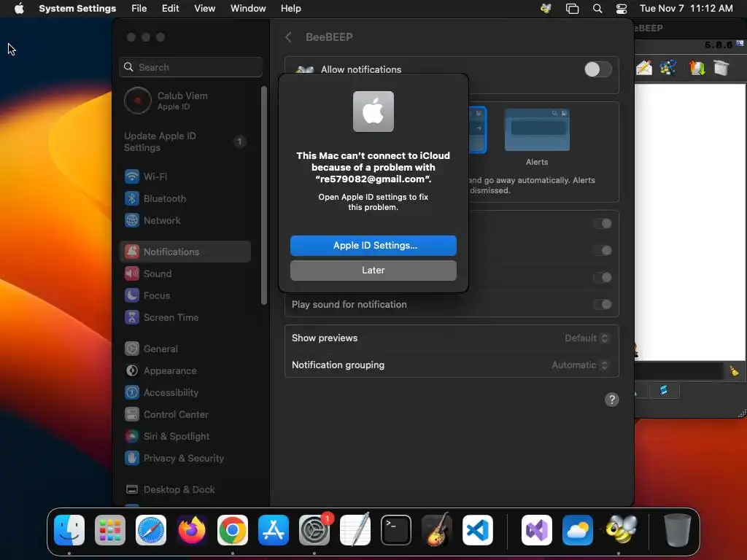Open the App Store from Dock
The height and width of the screenshot is (560, 747).
pyautogui.click(x=274, y=530)
